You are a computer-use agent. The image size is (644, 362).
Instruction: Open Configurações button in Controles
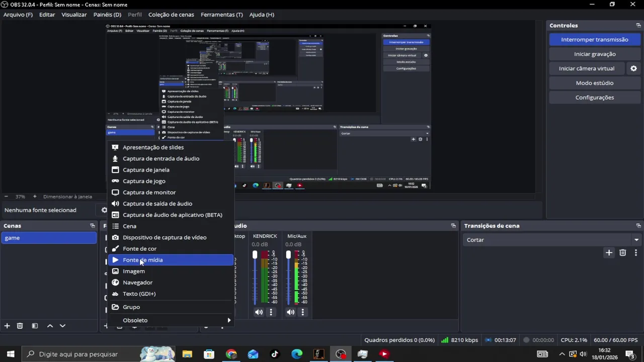pyautogui.click(x=594, y=98)
